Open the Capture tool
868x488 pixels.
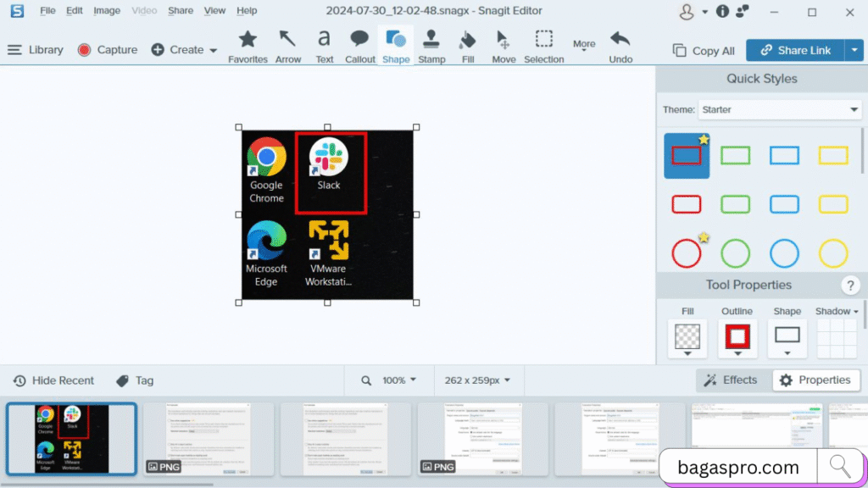(107, 49)
